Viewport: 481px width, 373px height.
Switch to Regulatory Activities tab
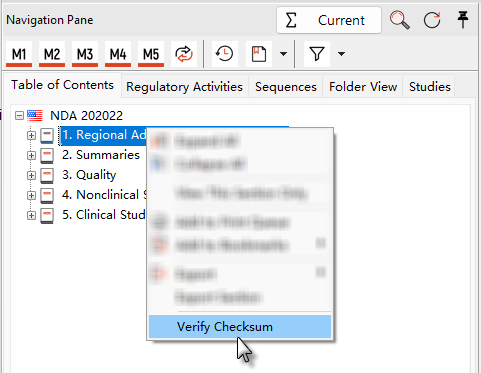click(x=184, y=87)
